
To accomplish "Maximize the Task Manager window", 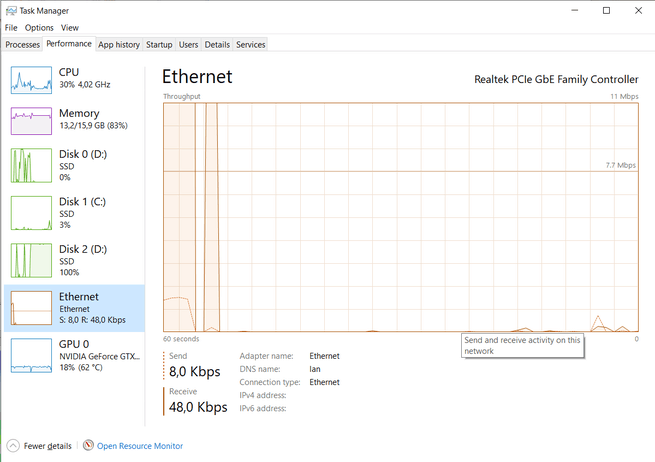I will pyautogui.click(x=607, y=10).
